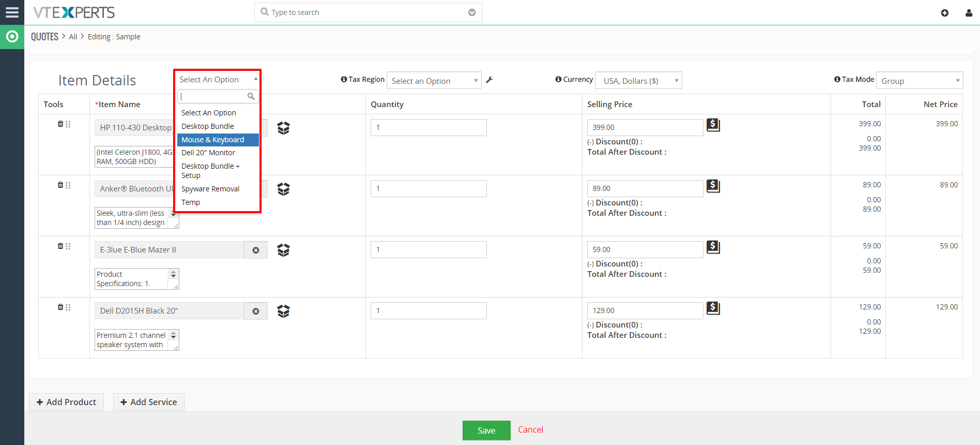Collapse the Select An Option template dropdown
980x445 pixels.
coord(218,79)
